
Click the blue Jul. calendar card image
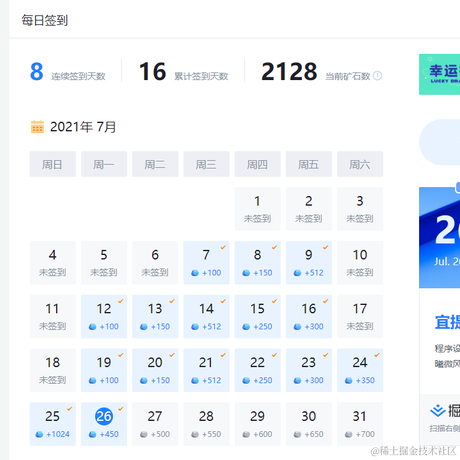click(439, 237)
